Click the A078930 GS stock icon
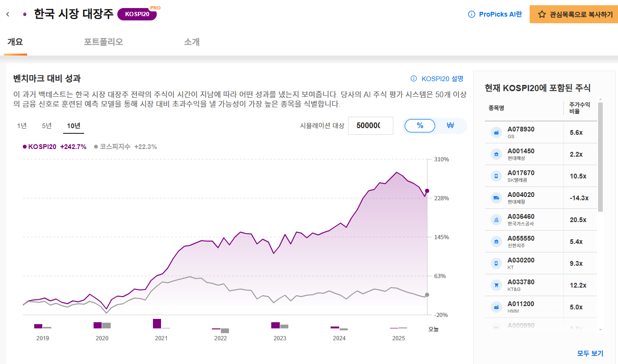 (496, 132)
